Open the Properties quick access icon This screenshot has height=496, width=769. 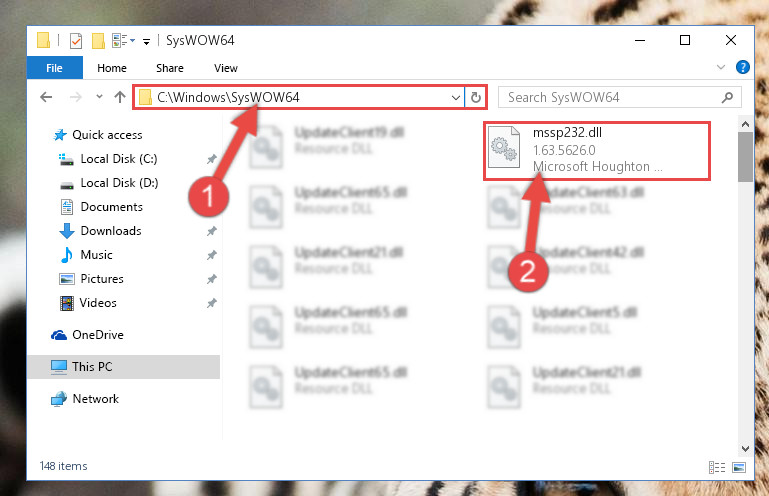coord(76,40)
